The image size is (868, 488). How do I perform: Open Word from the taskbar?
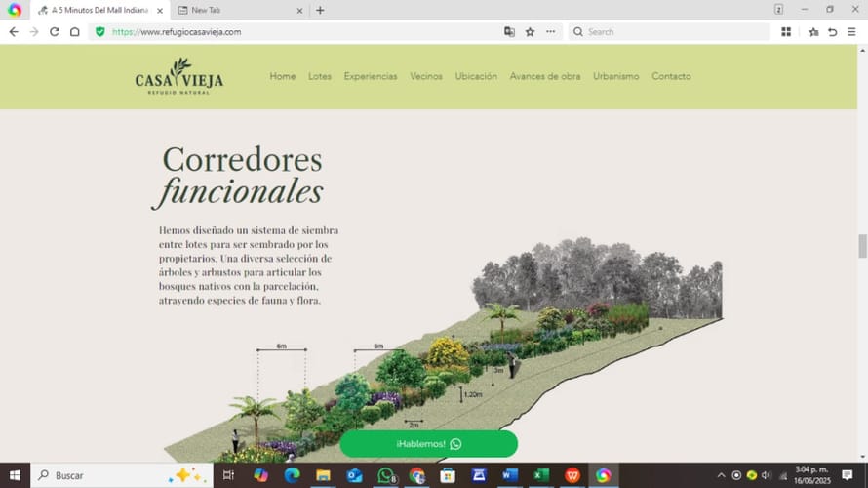coord(510,475)
